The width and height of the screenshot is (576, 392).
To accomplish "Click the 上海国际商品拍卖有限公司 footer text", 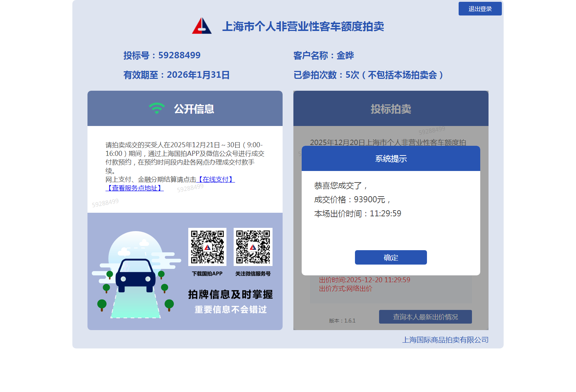I will tap(445, 340).
